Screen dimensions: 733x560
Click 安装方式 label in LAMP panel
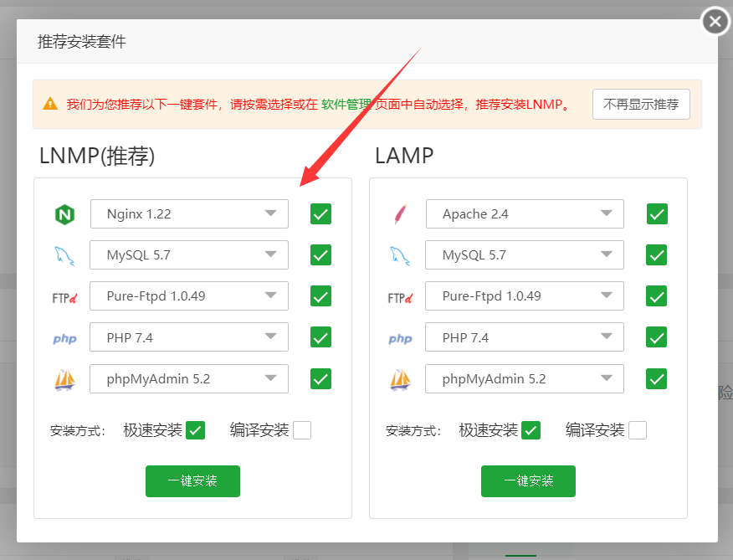point(413,431)
